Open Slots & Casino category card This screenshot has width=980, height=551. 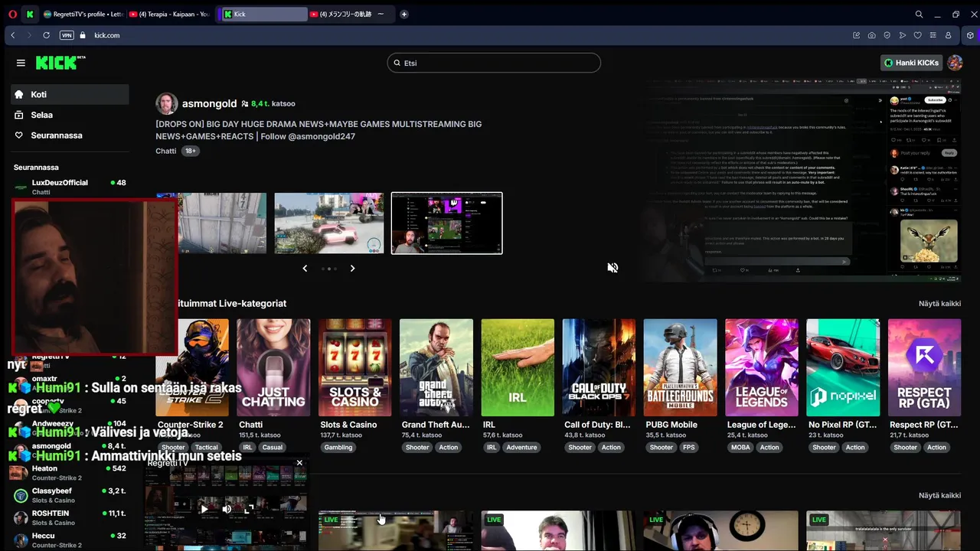[354, 367]
